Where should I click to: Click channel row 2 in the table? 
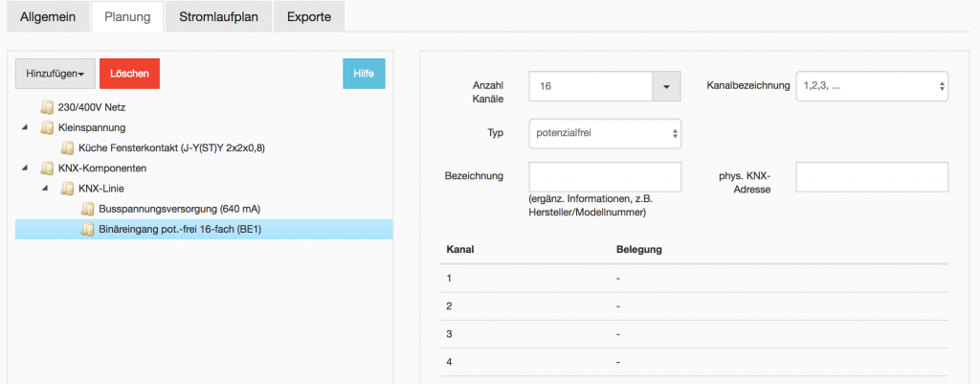click(x=695, y=305)
